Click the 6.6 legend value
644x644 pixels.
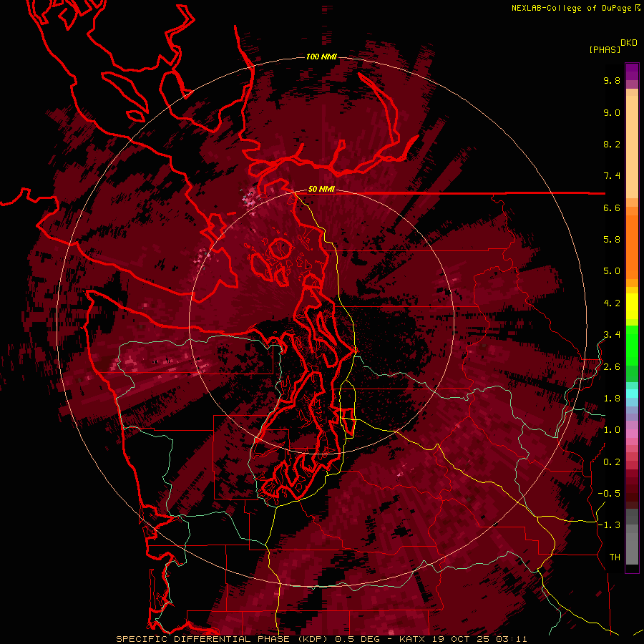(x=612, y=208)
